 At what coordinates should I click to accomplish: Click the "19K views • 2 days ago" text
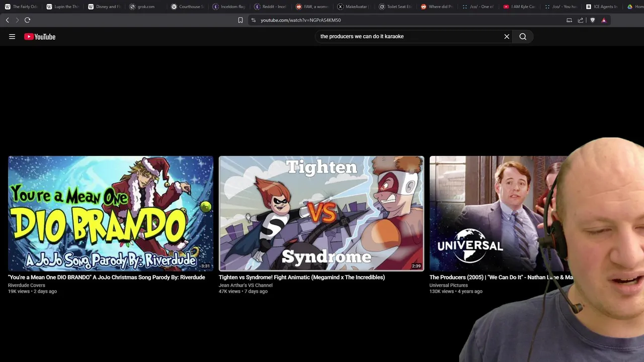pyautogui.click(x=32, y=291)
